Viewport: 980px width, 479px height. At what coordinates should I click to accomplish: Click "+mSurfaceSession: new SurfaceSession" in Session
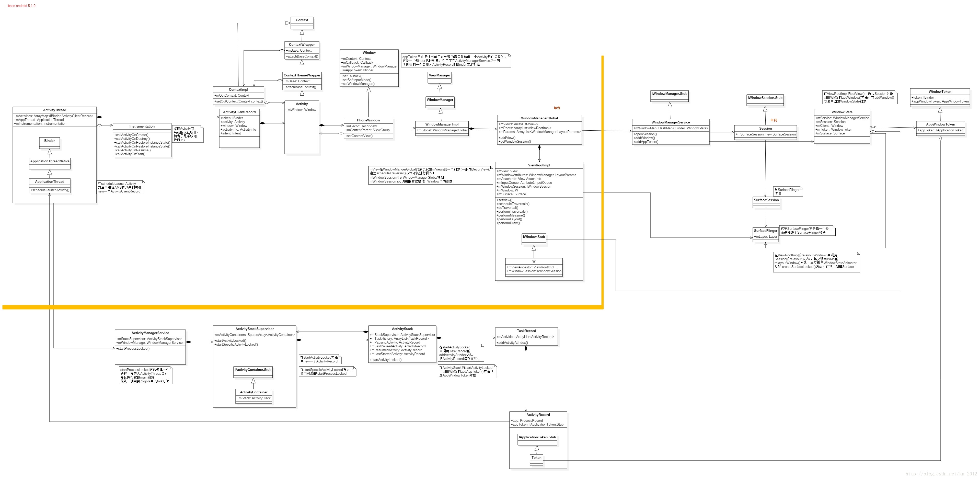tap(765, 134)
